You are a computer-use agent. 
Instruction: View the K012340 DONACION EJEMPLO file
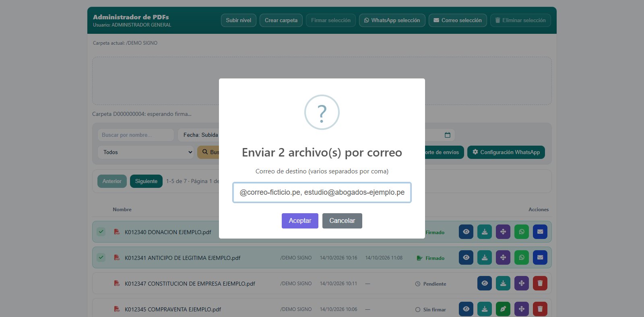pos(466,232)
